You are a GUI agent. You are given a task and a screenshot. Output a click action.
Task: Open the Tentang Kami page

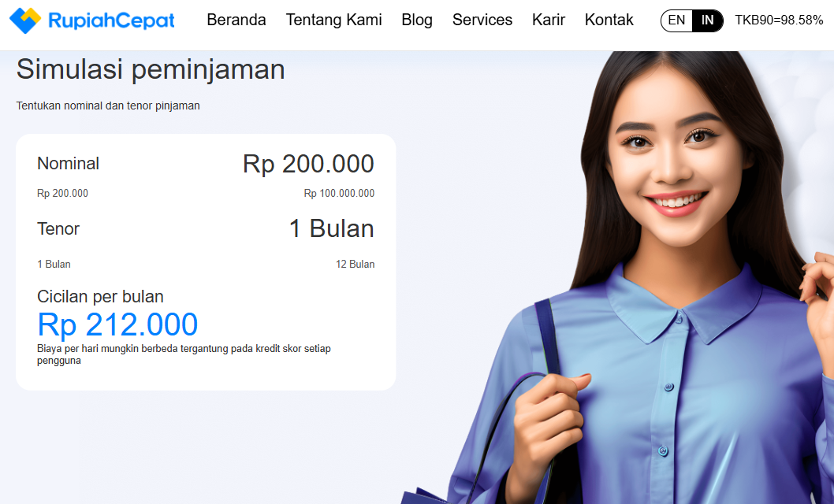(x=333, y=20)
